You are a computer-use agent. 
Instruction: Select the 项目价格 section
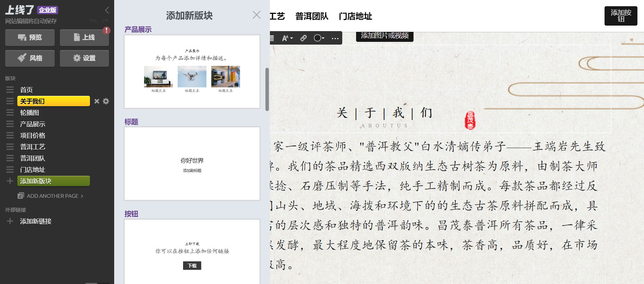point(33,136)
